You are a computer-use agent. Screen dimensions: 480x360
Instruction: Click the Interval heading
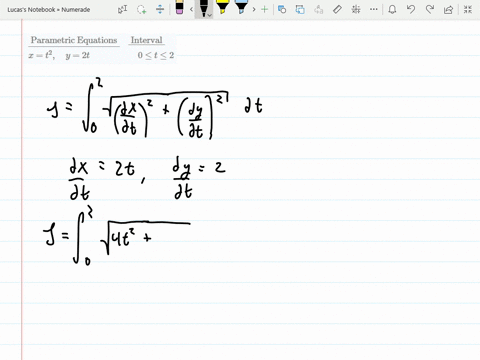(146, 40)
